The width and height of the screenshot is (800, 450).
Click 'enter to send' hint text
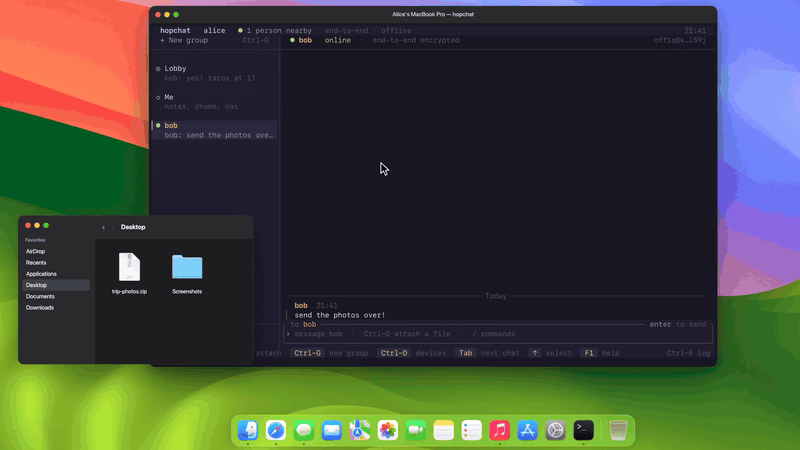point(678,324)
